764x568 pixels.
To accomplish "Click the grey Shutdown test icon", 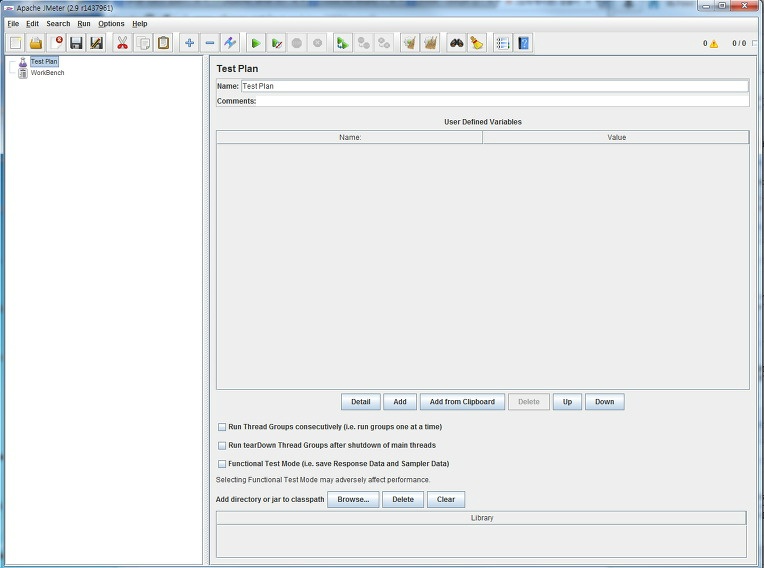I will (317, 43).
